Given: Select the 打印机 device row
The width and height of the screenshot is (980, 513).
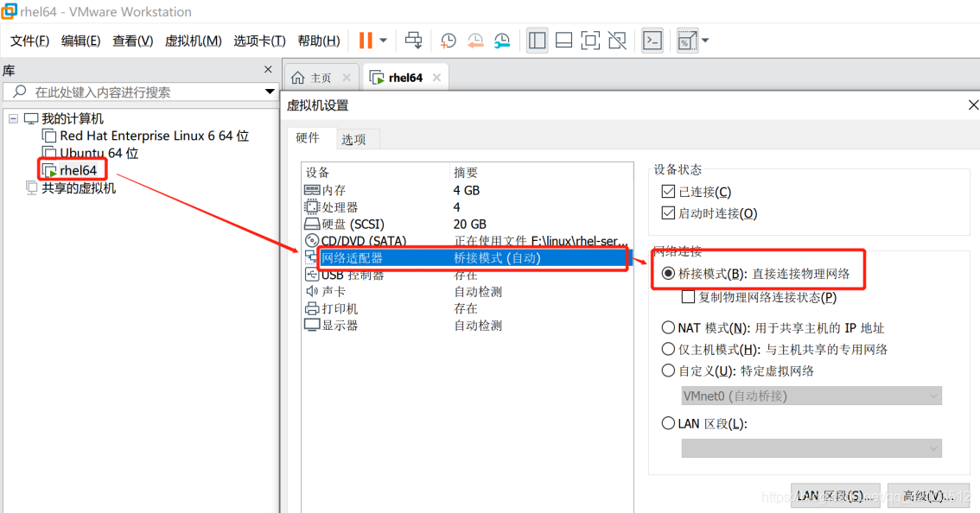Looking at the screenshot, I should 467,308.
